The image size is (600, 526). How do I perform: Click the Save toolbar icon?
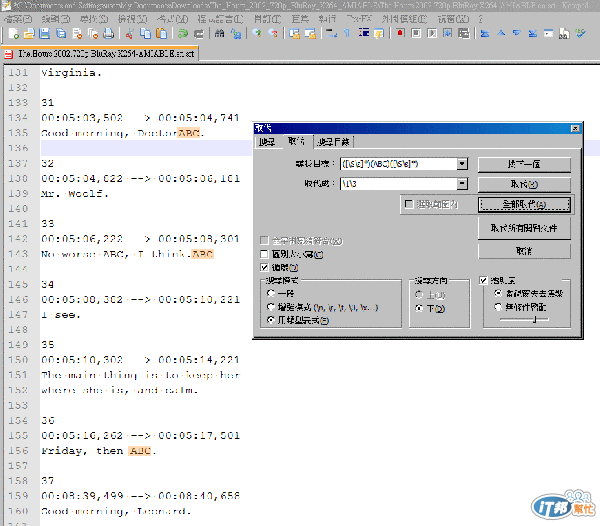point(45,34)
